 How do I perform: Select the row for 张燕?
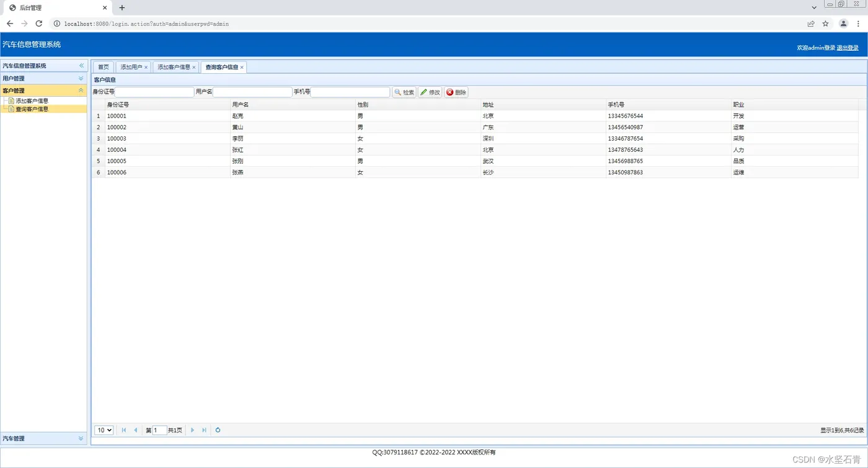475,172
